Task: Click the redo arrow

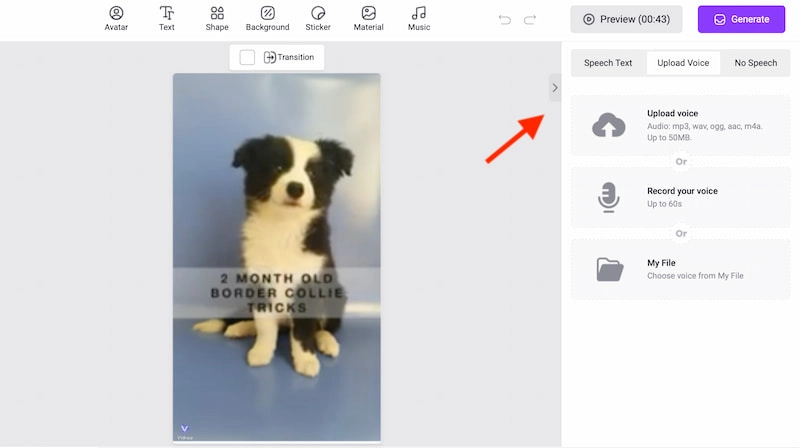Action: [530, 19]
